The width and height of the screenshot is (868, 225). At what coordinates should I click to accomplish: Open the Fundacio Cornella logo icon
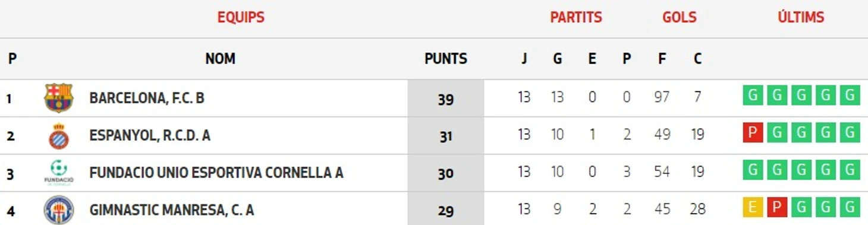[59, 173]
